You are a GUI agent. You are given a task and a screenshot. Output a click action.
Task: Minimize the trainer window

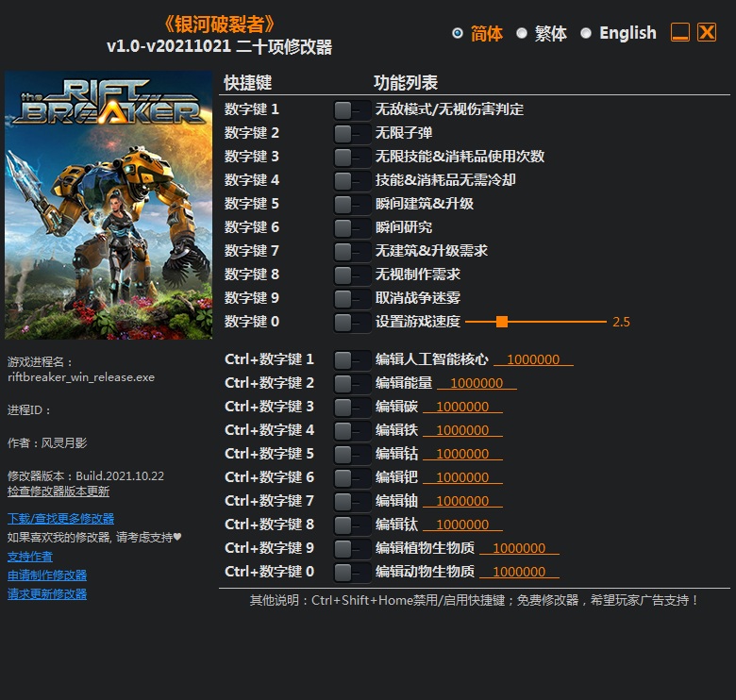click(x=680, y=33)
